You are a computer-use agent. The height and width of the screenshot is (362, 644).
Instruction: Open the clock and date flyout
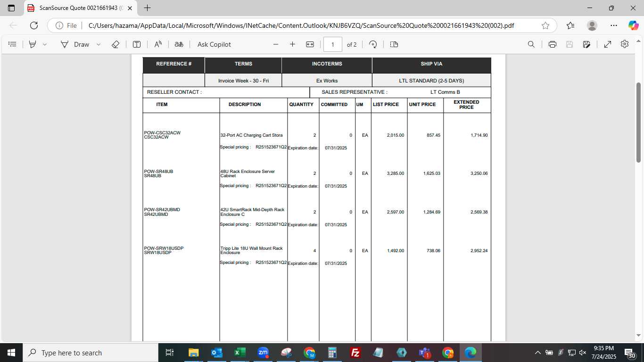pos(604,353)
